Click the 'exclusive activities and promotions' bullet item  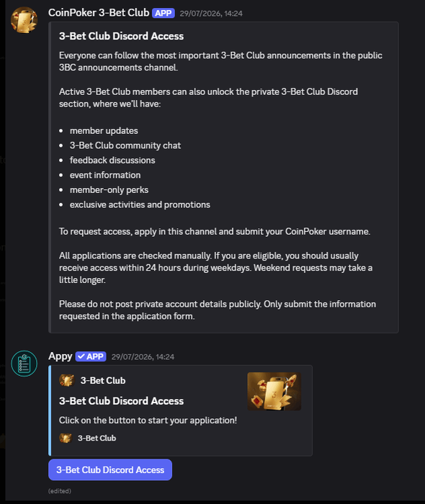(140, 204)
